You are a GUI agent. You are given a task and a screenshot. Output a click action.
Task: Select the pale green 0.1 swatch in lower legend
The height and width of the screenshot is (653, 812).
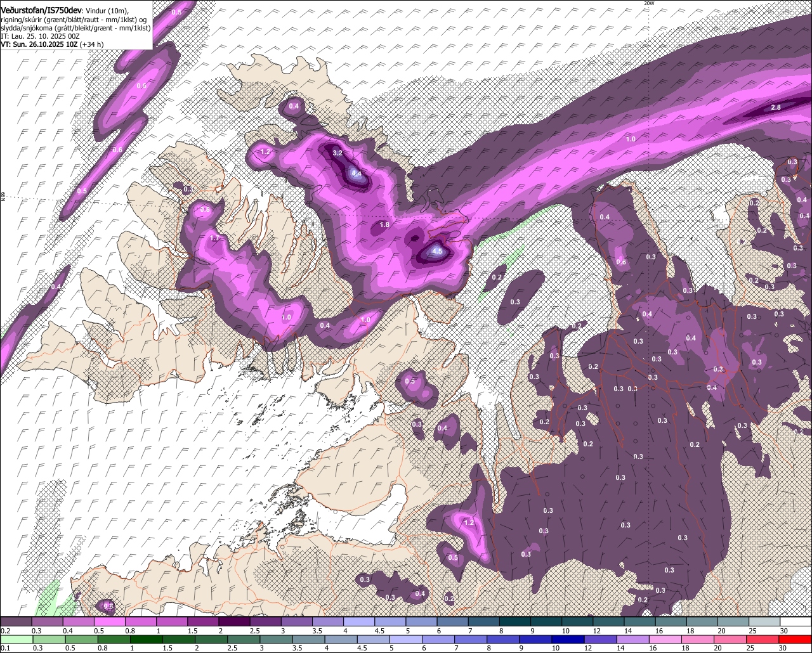pos(16,640)
